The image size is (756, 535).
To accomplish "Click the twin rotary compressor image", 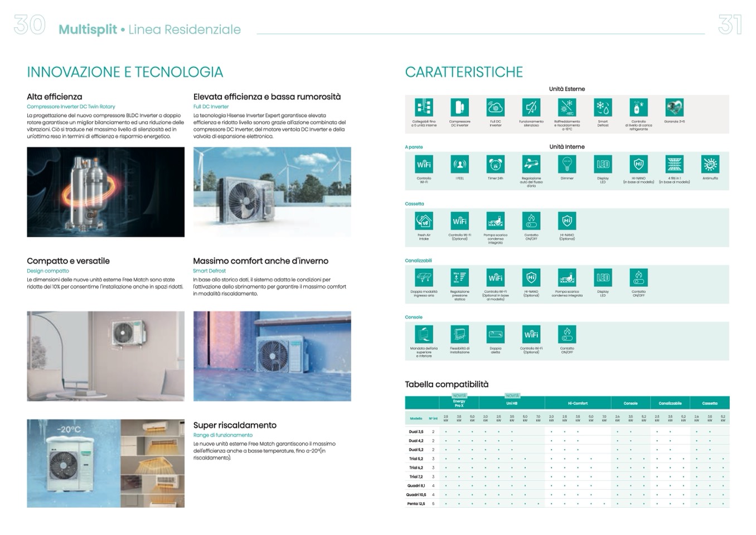I will 105,192.
